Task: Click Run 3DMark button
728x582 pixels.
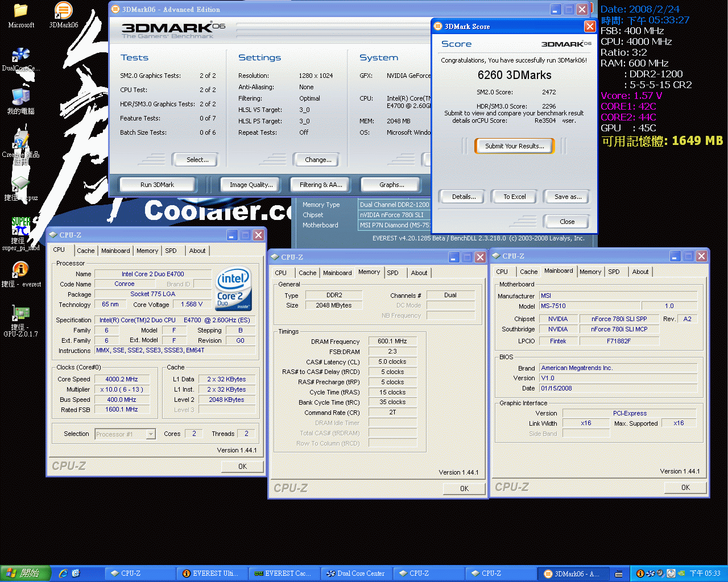Action: [157, 185]
